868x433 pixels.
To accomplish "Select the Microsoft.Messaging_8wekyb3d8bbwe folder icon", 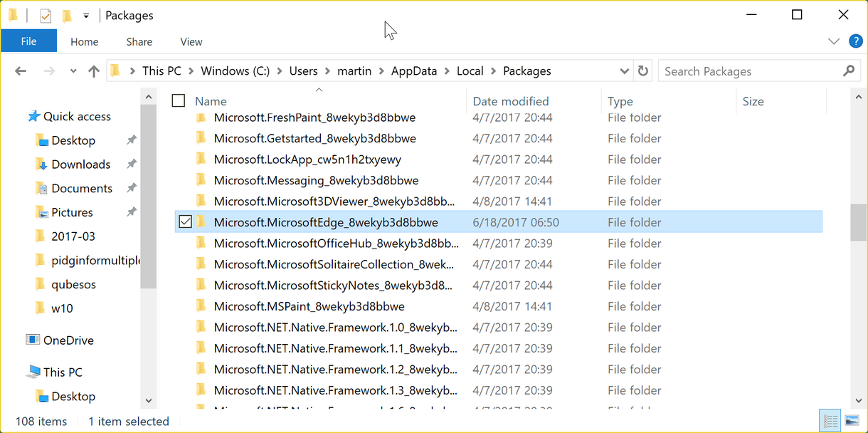I will pos(201,180).
